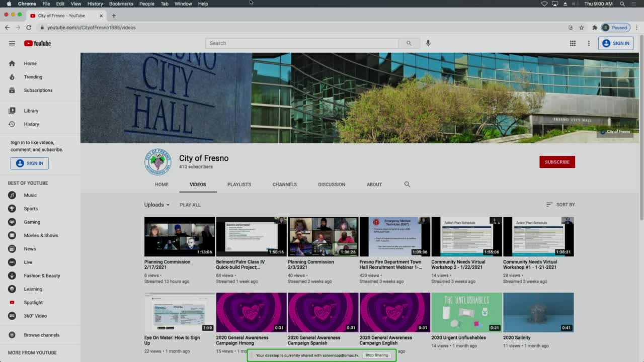Open Movies & Shows category
Viewport: 644px width, 362px height.
coord(40,235)
